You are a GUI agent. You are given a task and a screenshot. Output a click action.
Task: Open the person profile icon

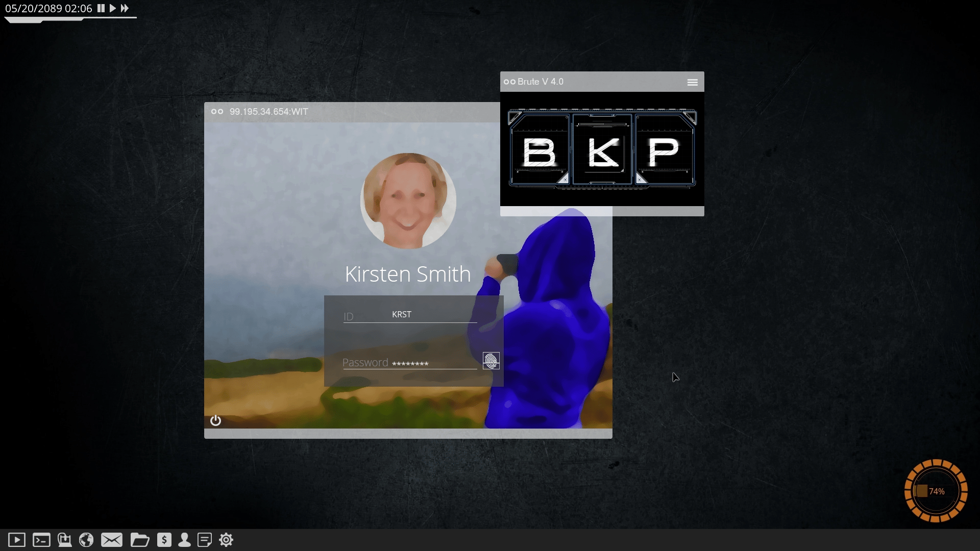[184, 540]
